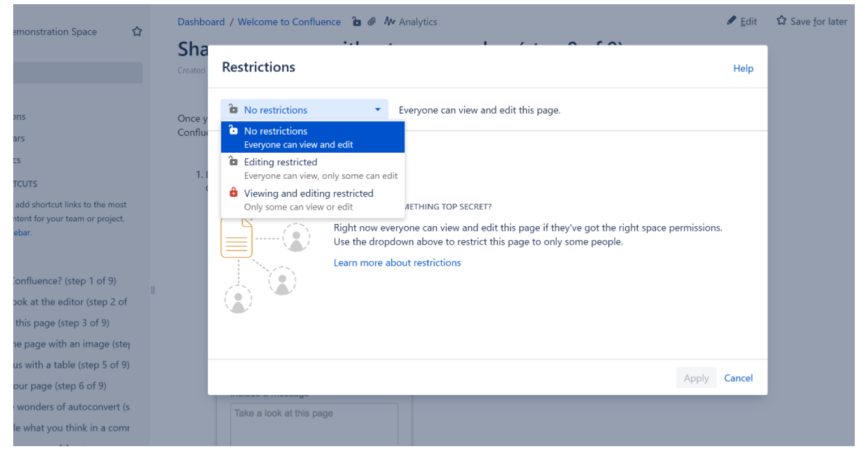This screenshot has height=463, width=868.
Task: Star the Demonstration Space in sidebar
Action: click(x=137, y=32)
